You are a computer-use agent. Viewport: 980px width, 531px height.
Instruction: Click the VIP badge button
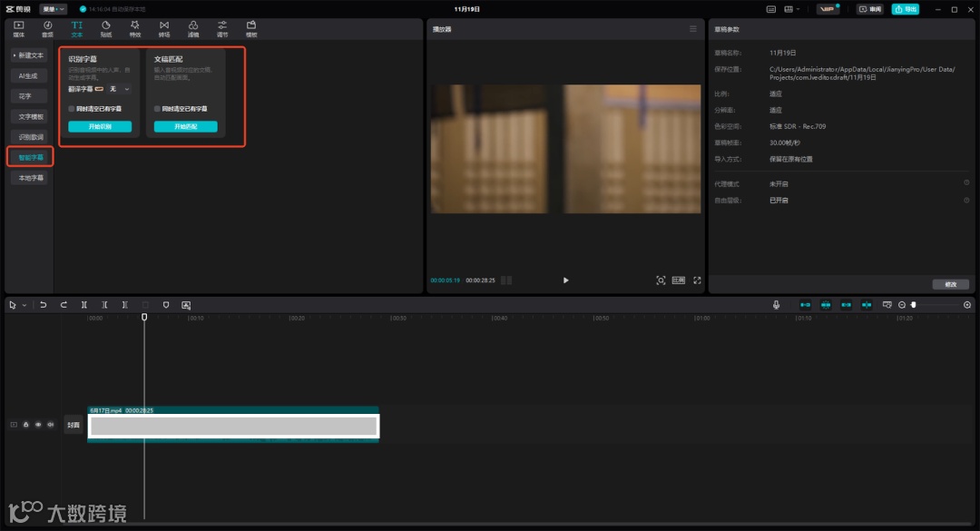(x=828, y=9)
